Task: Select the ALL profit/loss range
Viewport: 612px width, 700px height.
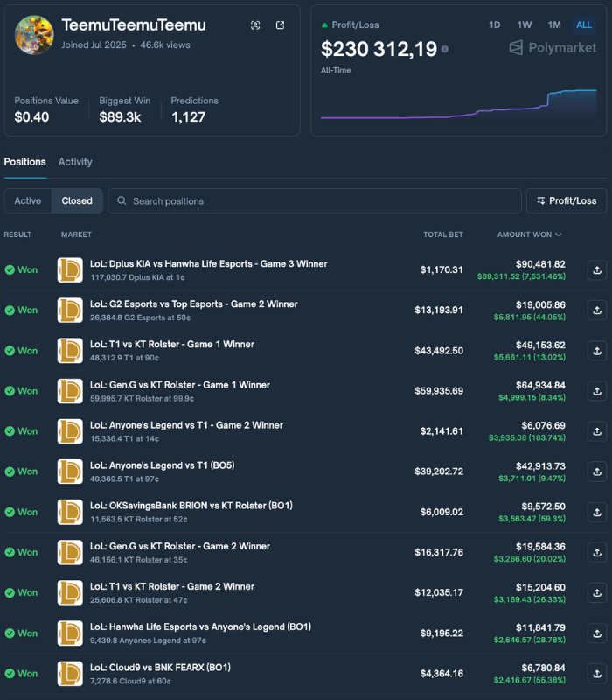Action: 584,25
